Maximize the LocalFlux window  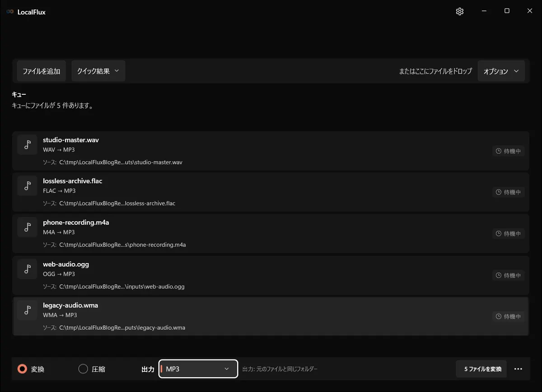[x=507, y=11]
